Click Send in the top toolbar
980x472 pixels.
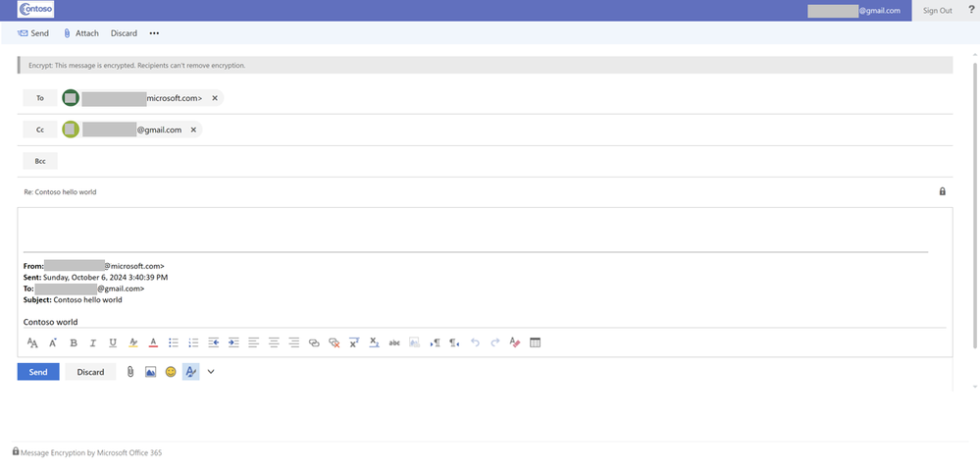(x=33, y=33)
